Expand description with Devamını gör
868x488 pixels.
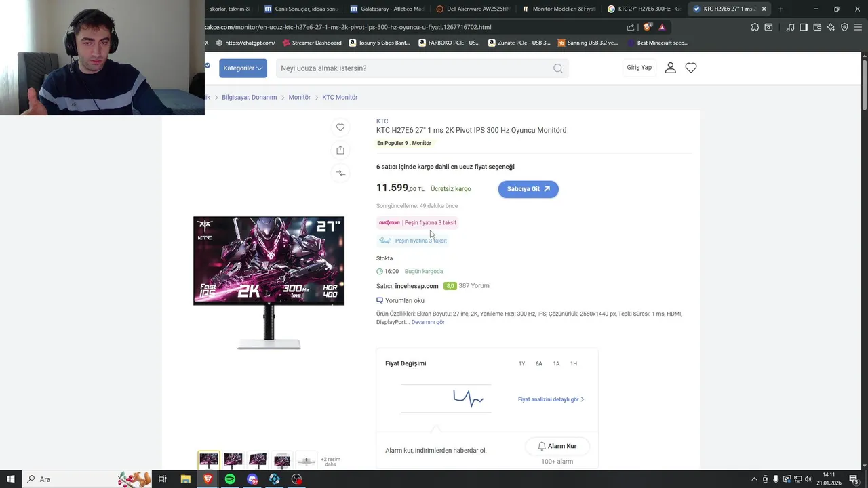click(428, 322)
